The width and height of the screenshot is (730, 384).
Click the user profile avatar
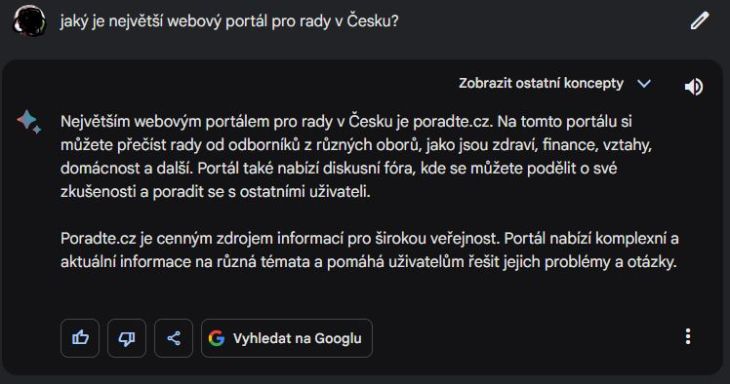pyautogui.click(x=30, y=21)
